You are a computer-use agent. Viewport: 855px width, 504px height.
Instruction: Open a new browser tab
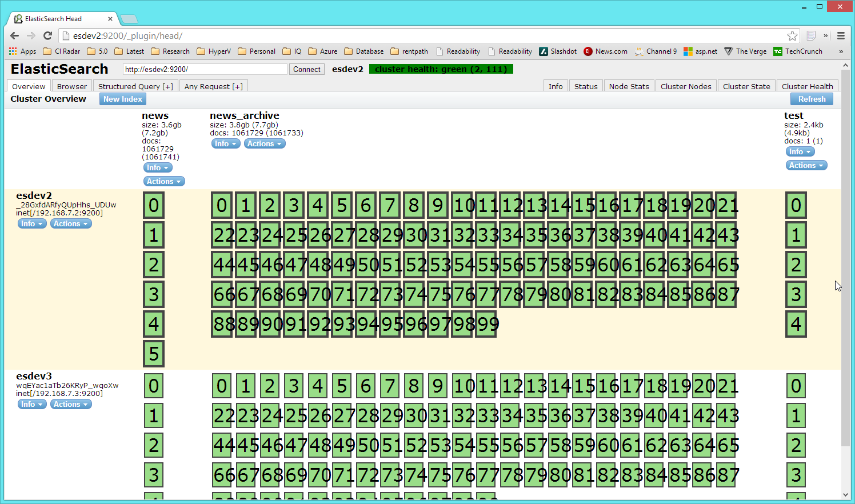click(129, 19)
